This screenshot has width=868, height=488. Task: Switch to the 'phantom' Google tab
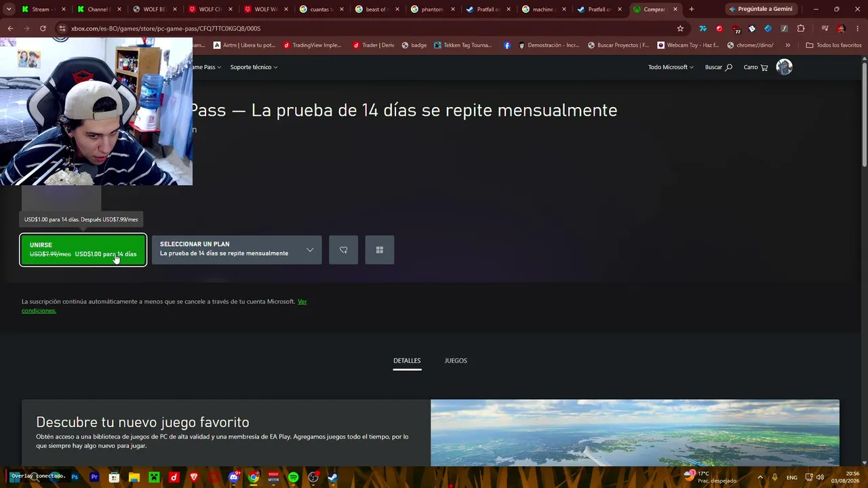coord(433,9)
